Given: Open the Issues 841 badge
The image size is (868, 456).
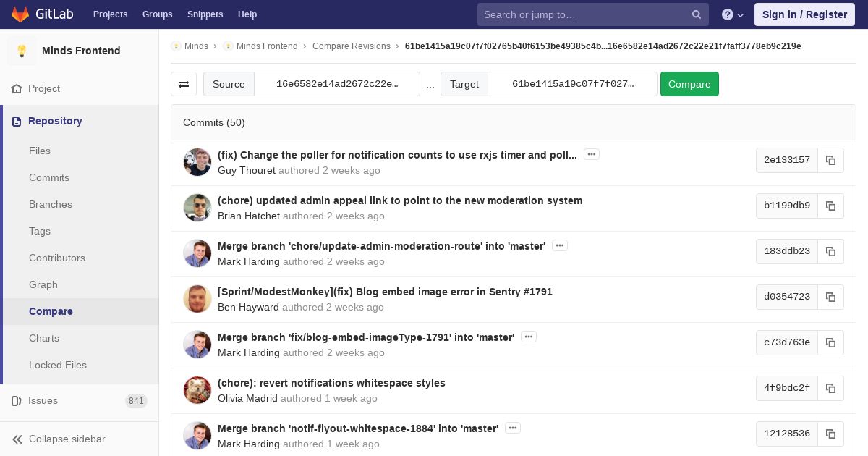Looking at the screenshot, I should (136, 401).
